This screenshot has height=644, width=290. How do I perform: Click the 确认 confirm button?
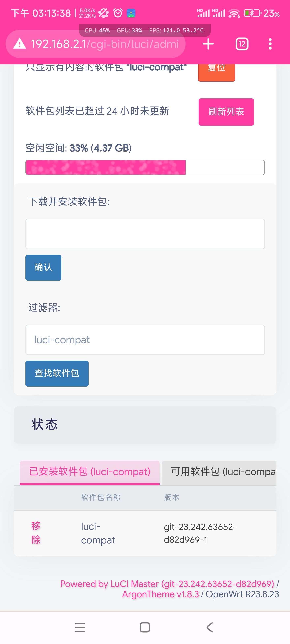(x=43, y=267)
